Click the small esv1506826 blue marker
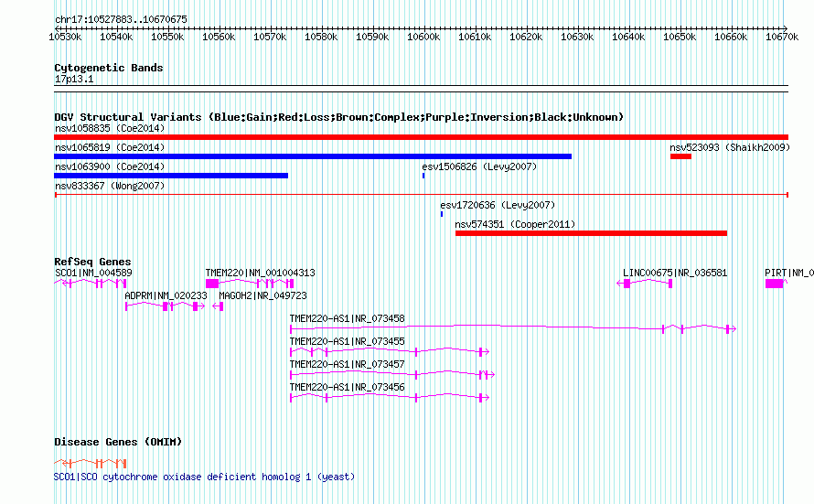Screen dimensions: 814x504 [423, 176]
